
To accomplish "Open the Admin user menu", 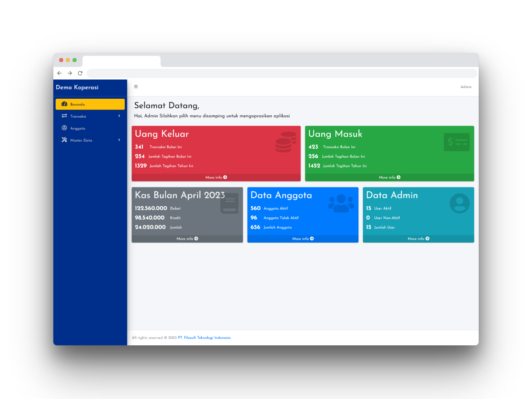I will (x=466, y=87).
